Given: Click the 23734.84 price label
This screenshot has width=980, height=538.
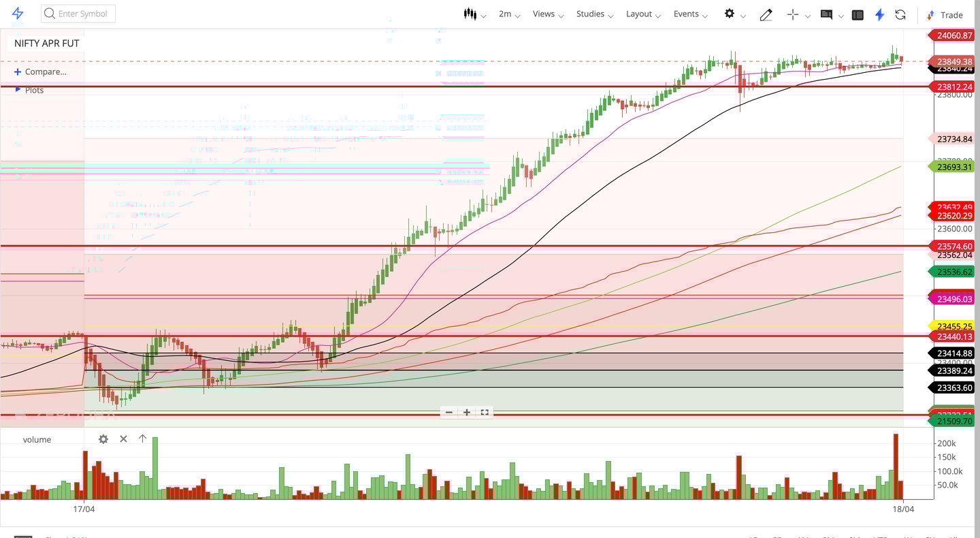Looking at the screenshot, I should [x=953, y=139].
